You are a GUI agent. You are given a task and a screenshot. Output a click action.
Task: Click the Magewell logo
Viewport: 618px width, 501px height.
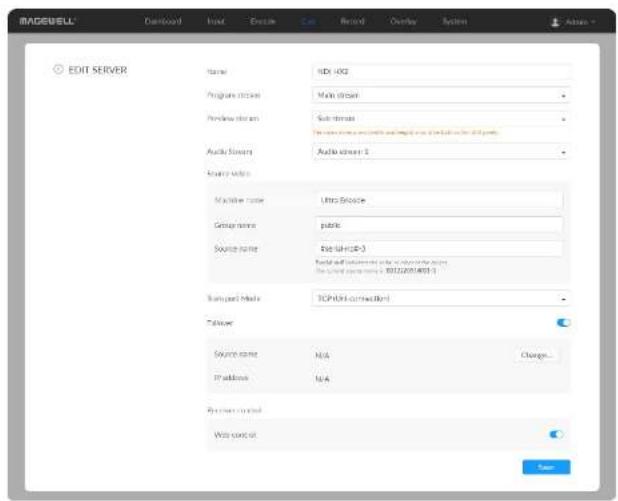[47, 21]
